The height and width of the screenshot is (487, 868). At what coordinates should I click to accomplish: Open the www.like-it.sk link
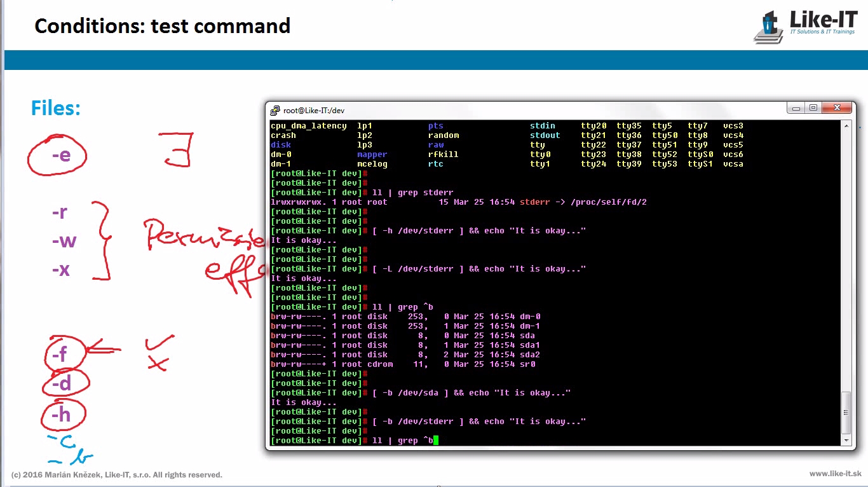[835, 474]
